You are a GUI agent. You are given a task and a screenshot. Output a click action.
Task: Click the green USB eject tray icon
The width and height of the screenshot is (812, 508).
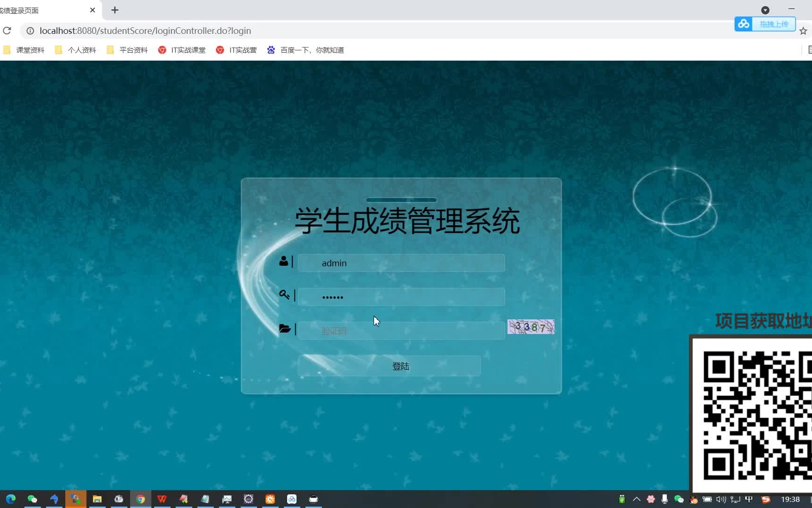[x=622, y=500]
